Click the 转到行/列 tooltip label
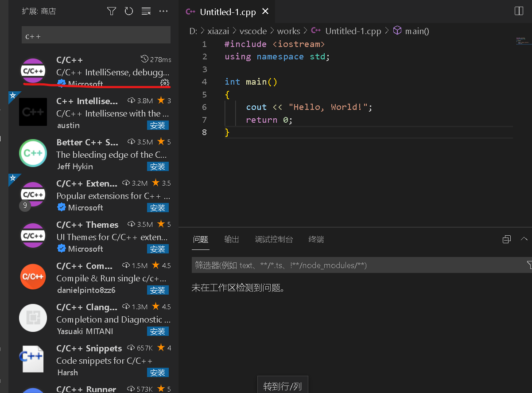 (x=283, y=386)
